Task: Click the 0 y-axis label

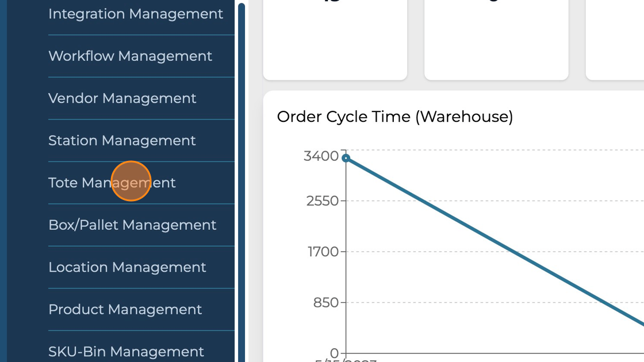Action: pyautogui.click(x=334, y=353)
